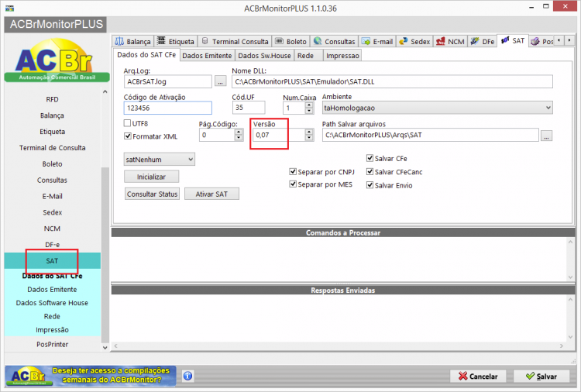Select the Dados do SAT CFe sub-tab

pos(146,55)
